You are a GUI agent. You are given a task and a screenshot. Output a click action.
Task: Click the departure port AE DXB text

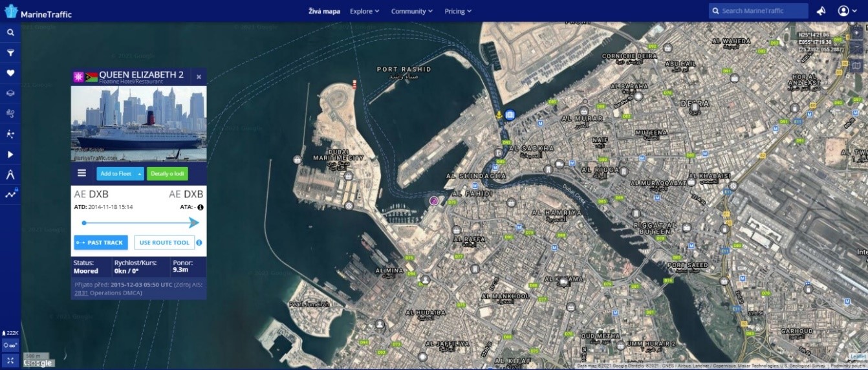pos(91,194)
